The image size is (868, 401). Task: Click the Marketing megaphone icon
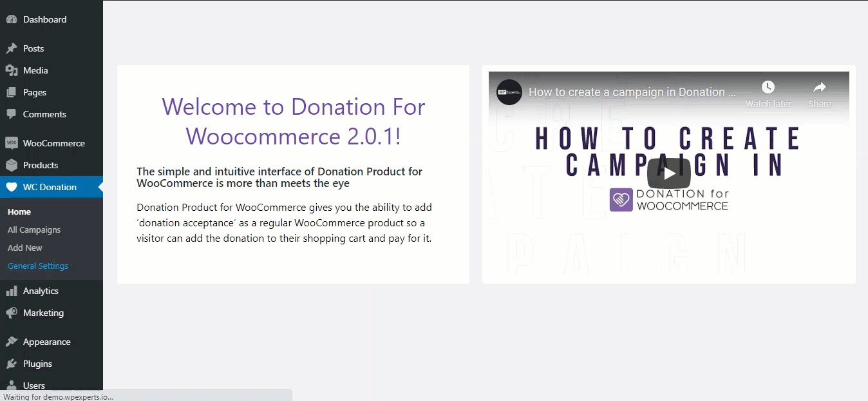tap(12, 313)
